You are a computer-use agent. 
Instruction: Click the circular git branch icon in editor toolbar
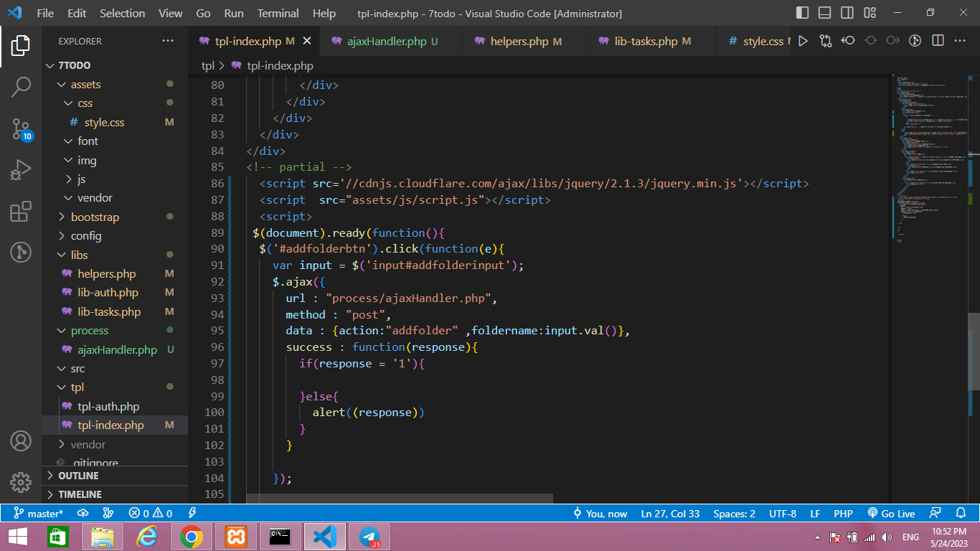pos(915,42)
